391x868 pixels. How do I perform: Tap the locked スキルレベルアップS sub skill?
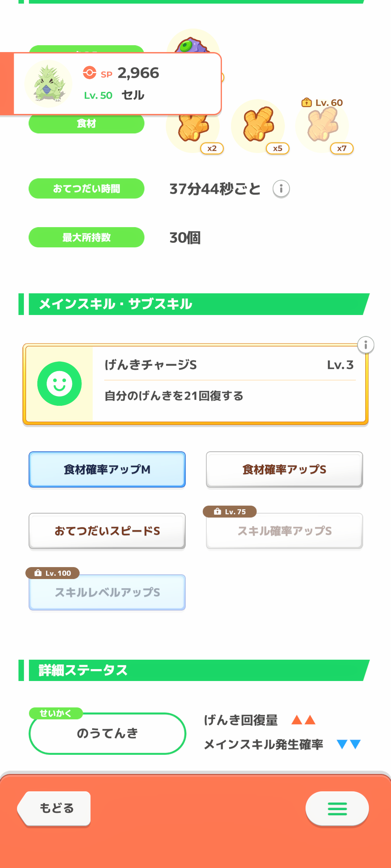(x=107, y=592)
